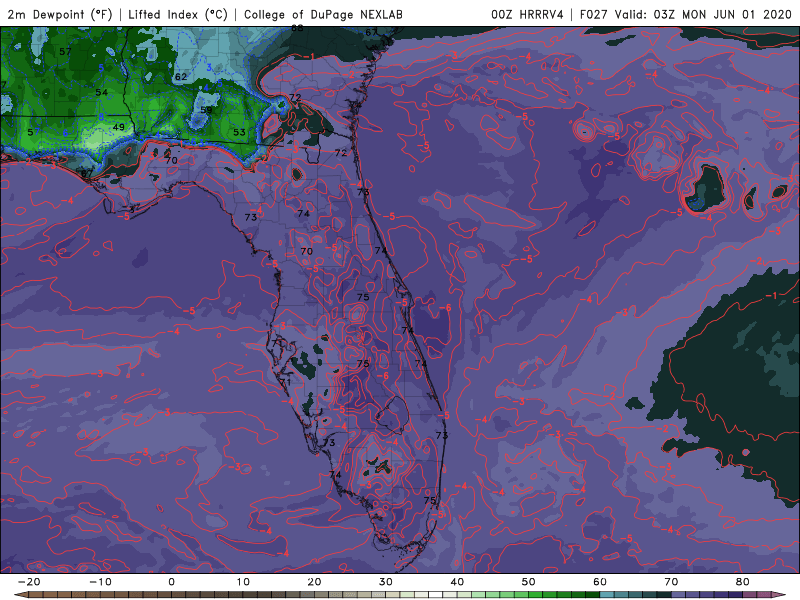
Task: Click the 60 label on the color bar
Action: [600, 582]
